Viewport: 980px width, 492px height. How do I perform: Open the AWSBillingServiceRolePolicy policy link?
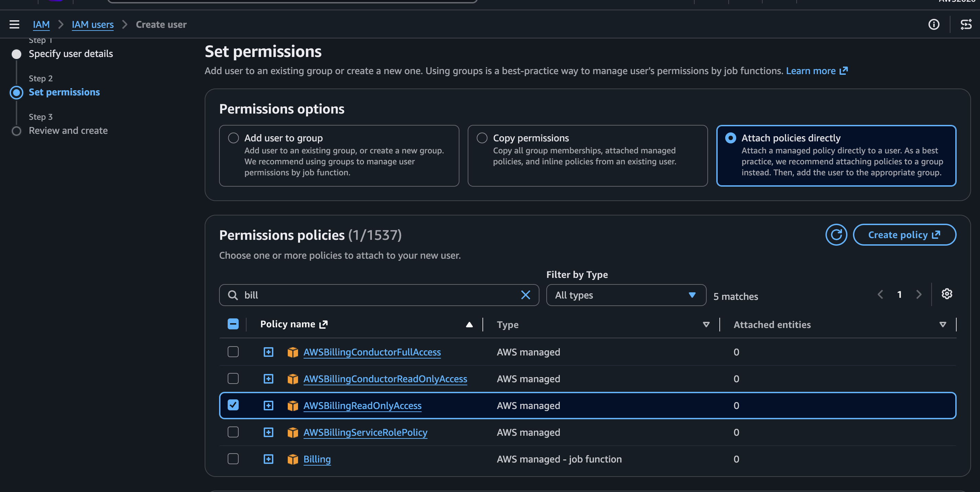(x=365, y=432)
